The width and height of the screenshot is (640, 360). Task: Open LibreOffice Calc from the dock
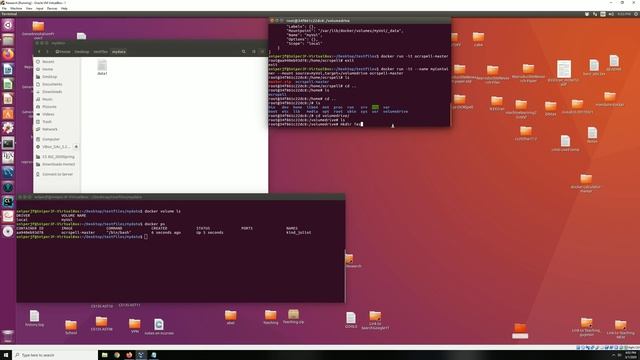coord(8,84)
